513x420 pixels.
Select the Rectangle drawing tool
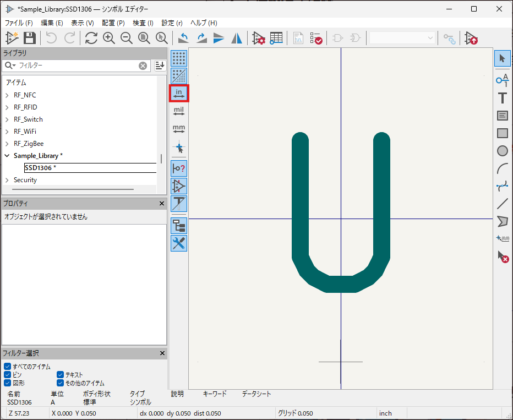502,133
